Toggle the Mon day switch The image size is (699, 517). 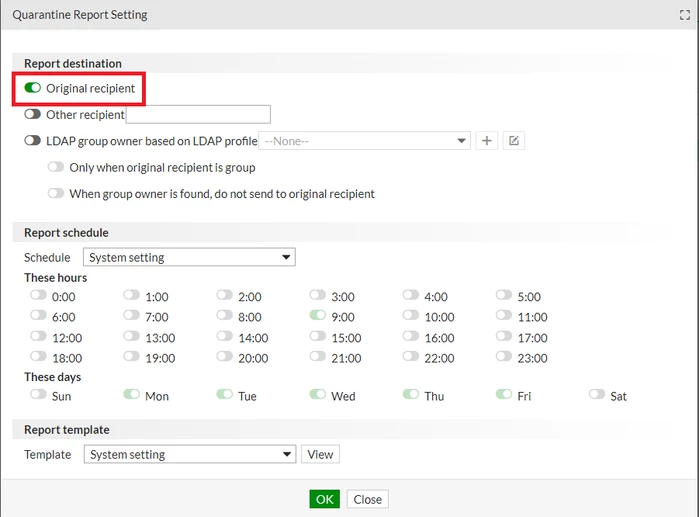tap(132, 394)
